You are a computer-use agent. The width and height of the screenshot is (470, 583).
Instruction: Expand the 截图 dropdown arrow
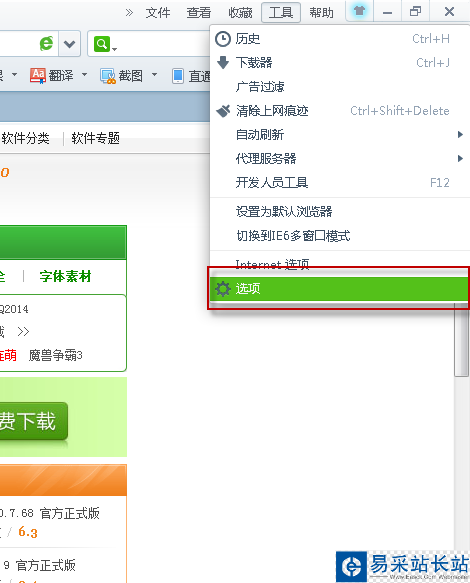154,75
